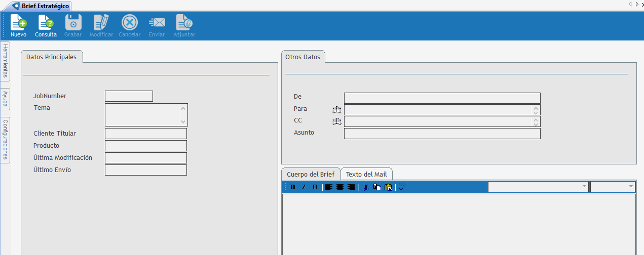Toggle underline formatting in the editor toolbar
Screen dimensions: 644x255
coord(315,187)
